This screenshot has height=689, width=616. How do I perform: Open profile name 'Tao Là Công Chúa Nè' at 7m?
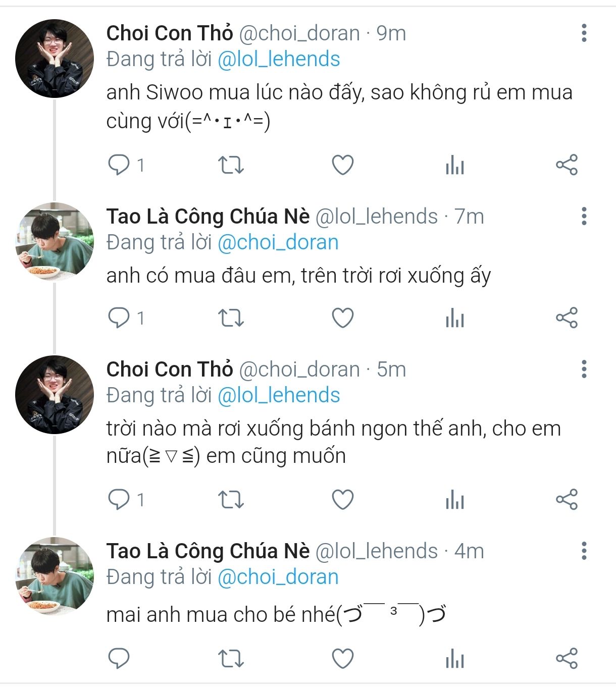click(x=208, y=217)
